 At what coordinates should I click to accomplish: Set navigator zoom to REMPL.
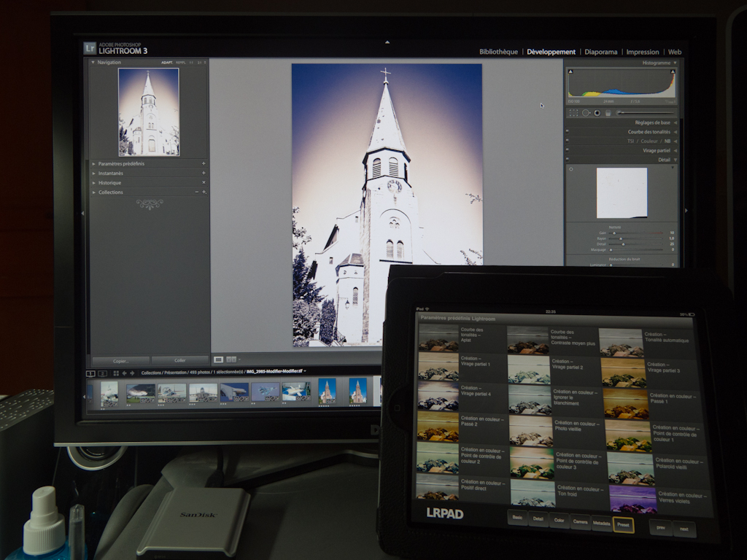tap(181, 63)
